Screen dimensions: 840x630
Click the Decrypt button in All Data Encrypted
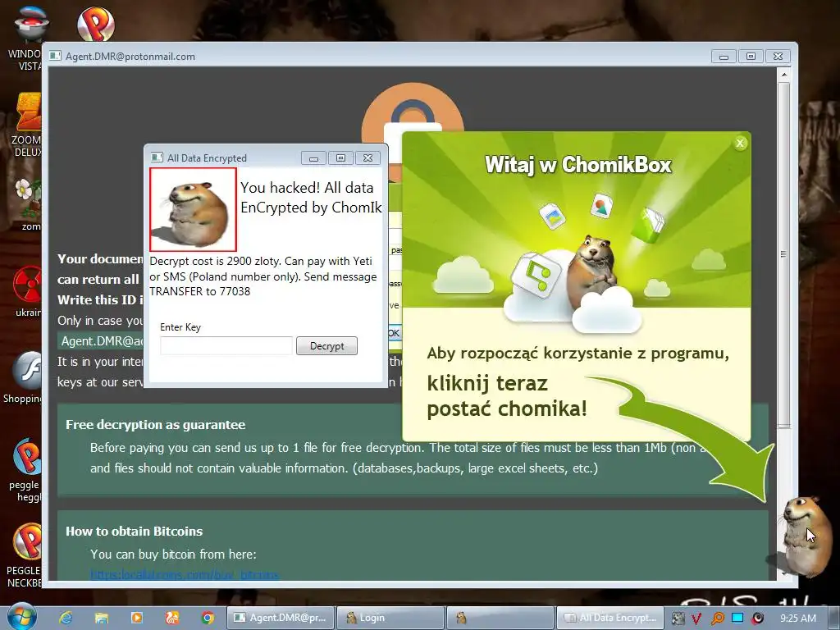coord(326,345)
